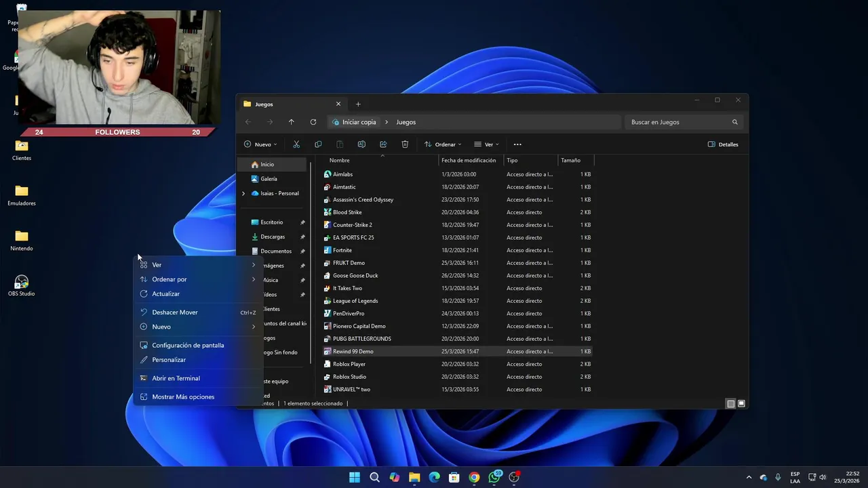Click the Copy icon in Explorer toolbar
This screenshot has width=868, height=488.
coord(318,144)
